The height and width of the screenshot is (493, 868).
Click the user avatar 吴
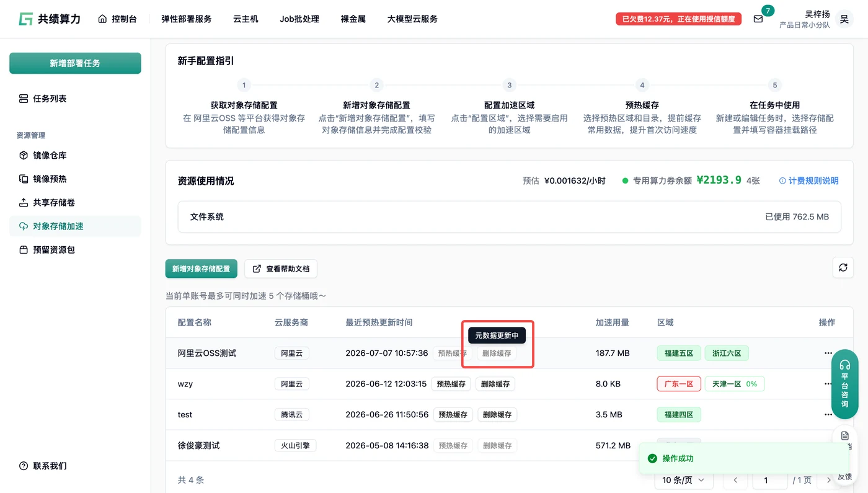844,19
